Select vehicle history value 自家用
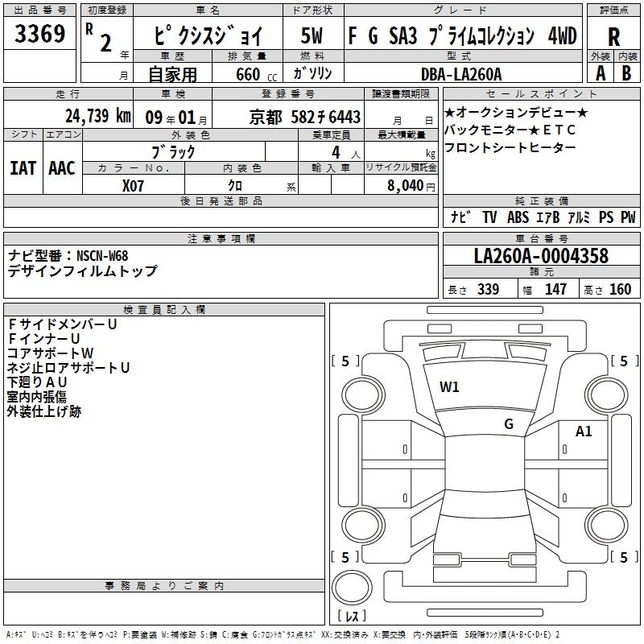This screenshot has height=644, width=644. 172,74
